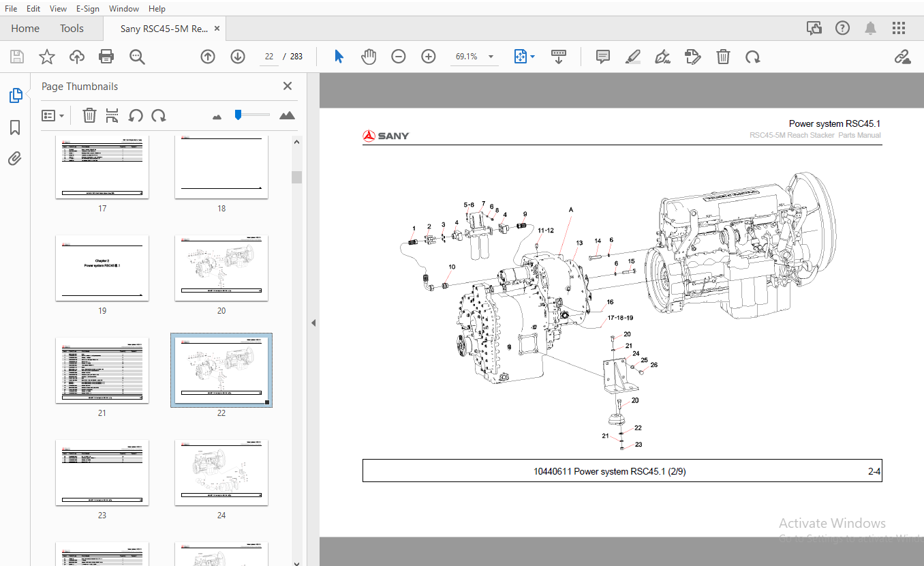
Task: Click the extract pages icon in the thumbnails panel
Action: tap(112, 115)
